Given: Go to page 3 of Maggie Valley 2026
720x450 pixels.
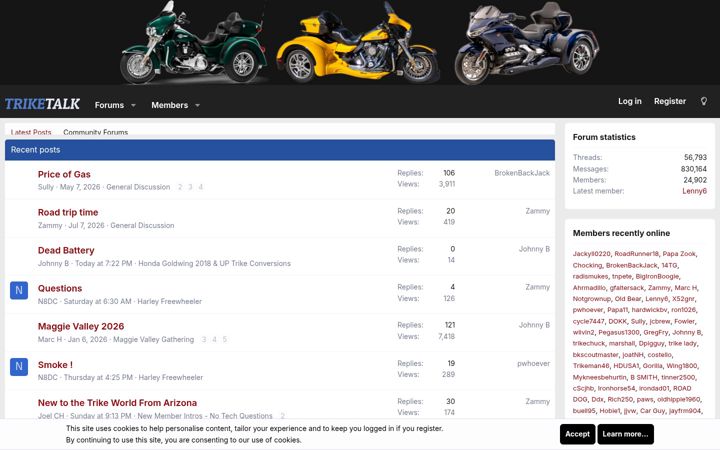Looking at the screenshot, I should [204, 339].
